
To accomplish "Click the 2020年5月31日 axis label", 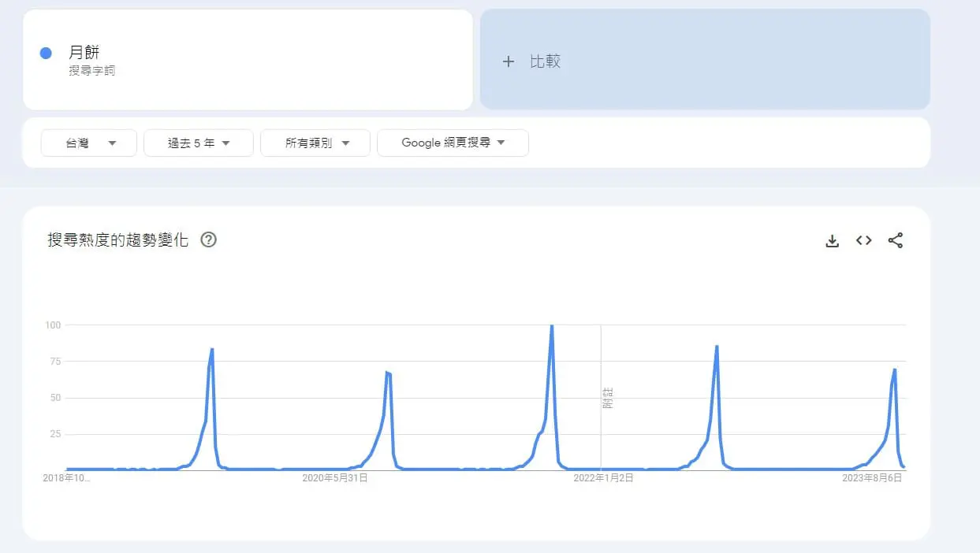I will (335, 477).
